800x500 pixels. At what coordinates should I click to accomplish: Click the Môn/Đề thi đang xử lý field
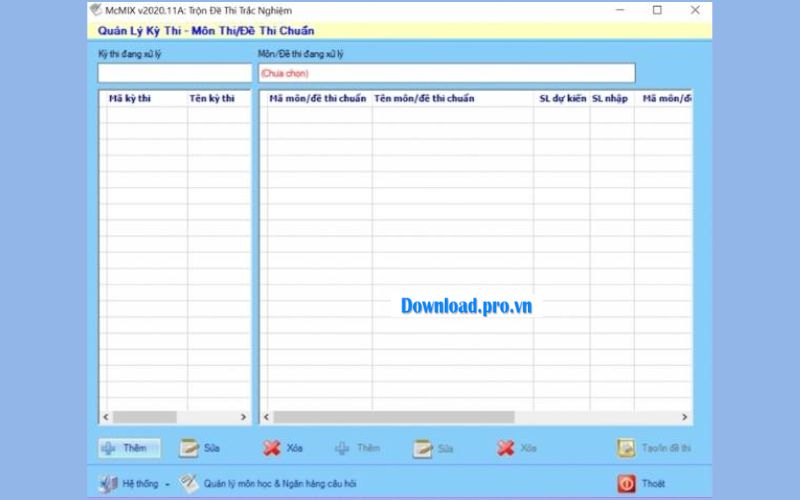447,73
